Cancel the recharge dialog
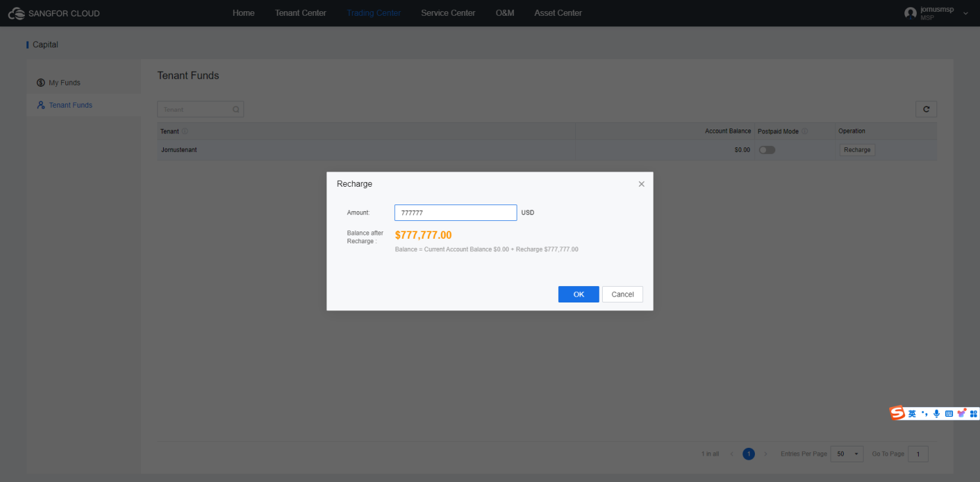980x482 pixels. point(623,294)
